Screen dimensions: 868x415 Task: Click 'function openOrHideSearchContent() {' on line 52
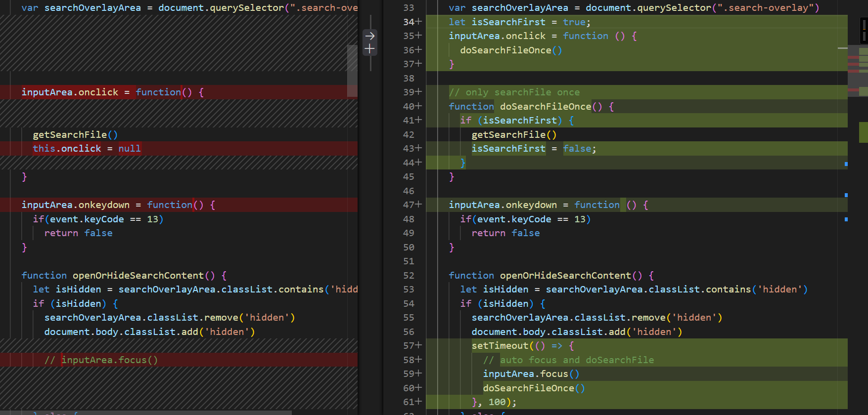point(551,275)
